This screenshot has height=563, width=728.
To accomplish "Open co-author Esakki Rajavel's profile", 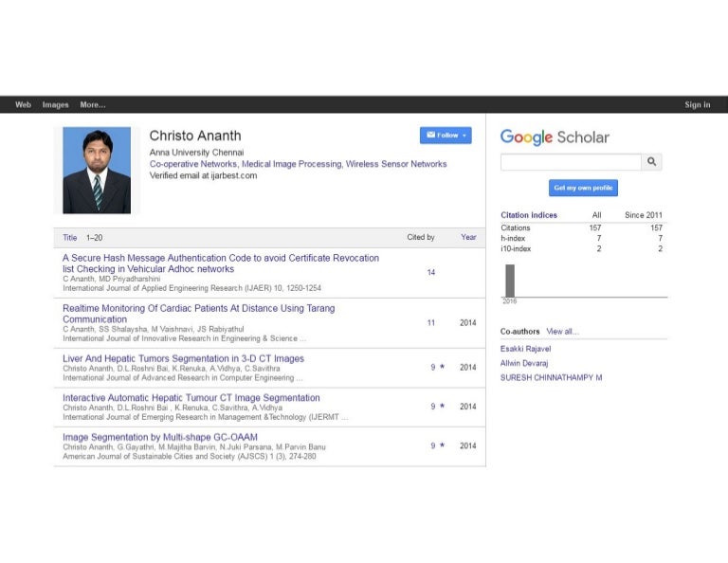I will (525, 349).
